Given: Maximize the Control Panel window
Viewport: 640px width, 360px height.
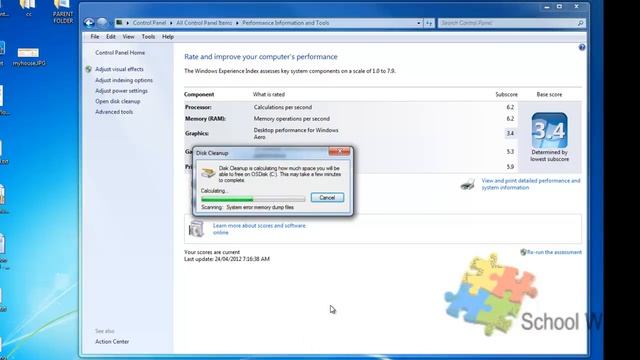Looking at the screenshot, I should (560, 7).
